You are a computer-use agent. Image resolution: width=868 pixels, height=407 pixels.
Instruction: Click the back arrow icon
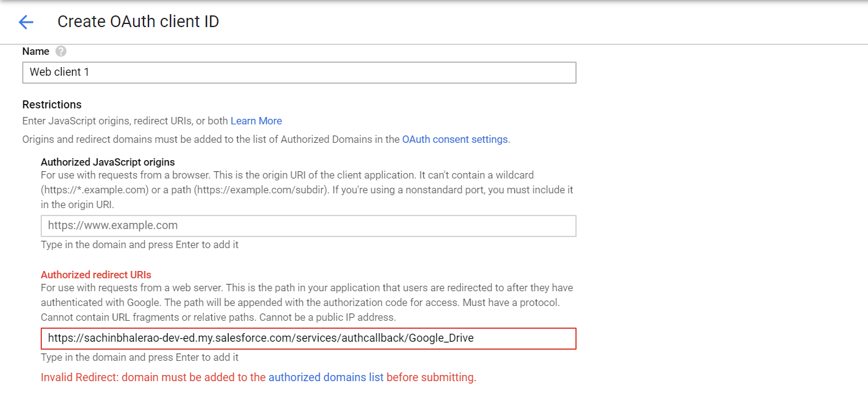tap(26, 23)
